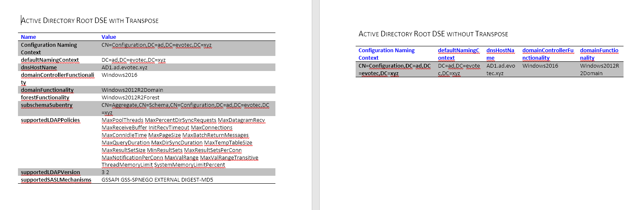Click the Windows2012R2Domain cell in right table
The image size is (644, 210).
tap(597, 69)
